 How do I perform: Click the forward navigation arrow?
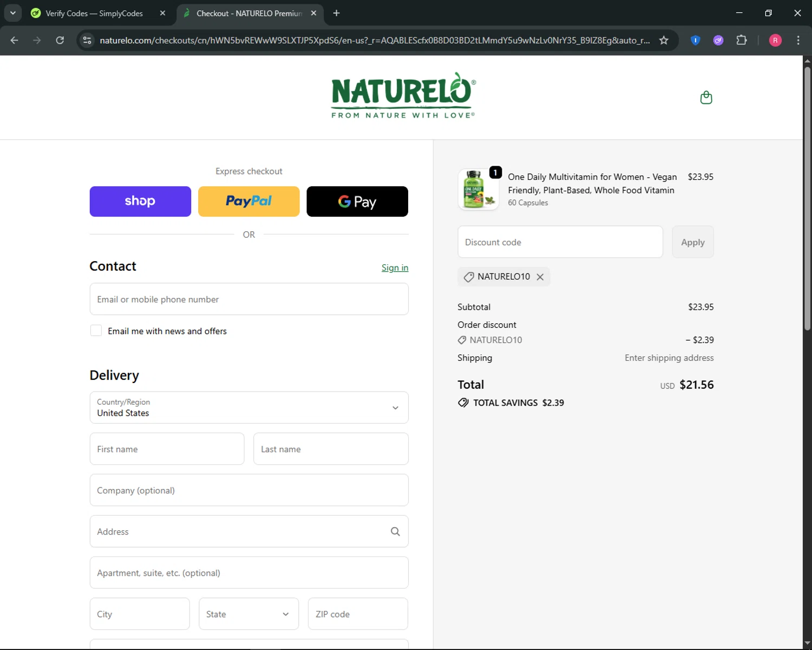[37, 40]
